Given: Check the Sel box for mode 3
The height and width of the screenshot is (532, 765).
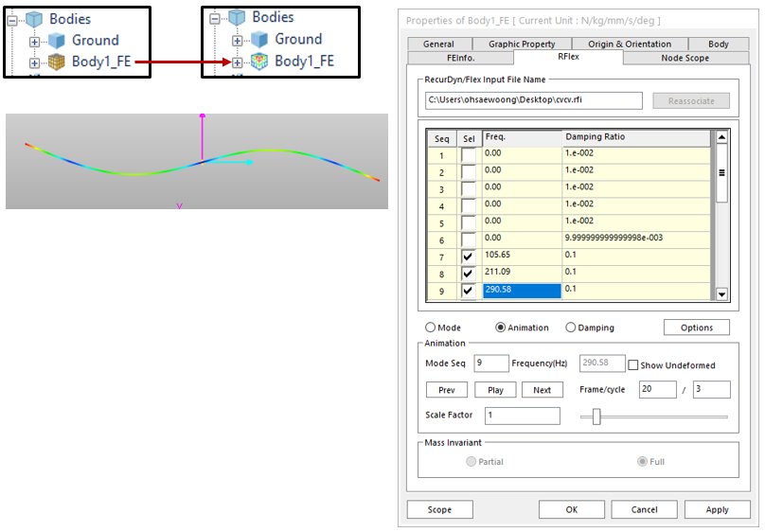Looking at the screenshot, I should 469,189.
